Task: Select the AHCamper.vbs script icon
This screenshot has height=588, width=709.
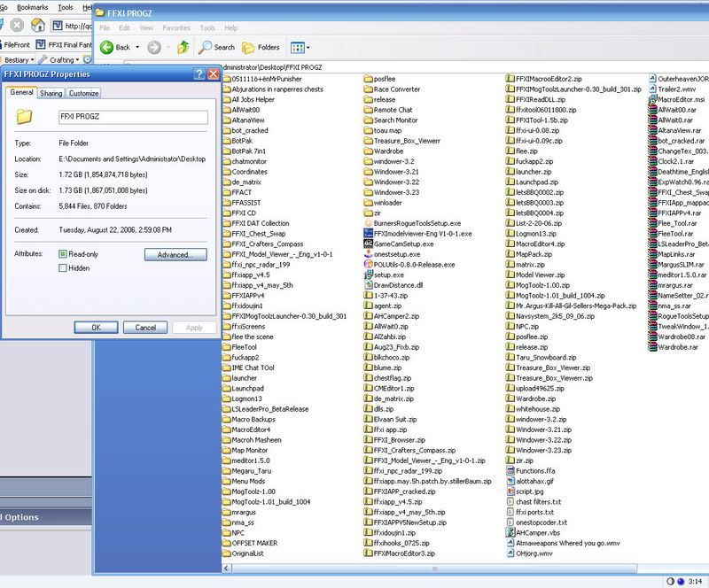Action: click(x=510, y=533)
